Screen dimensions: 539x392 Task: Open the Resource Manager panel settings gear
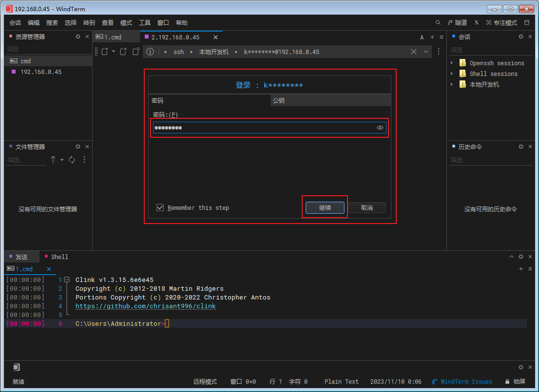click(78, 37)
